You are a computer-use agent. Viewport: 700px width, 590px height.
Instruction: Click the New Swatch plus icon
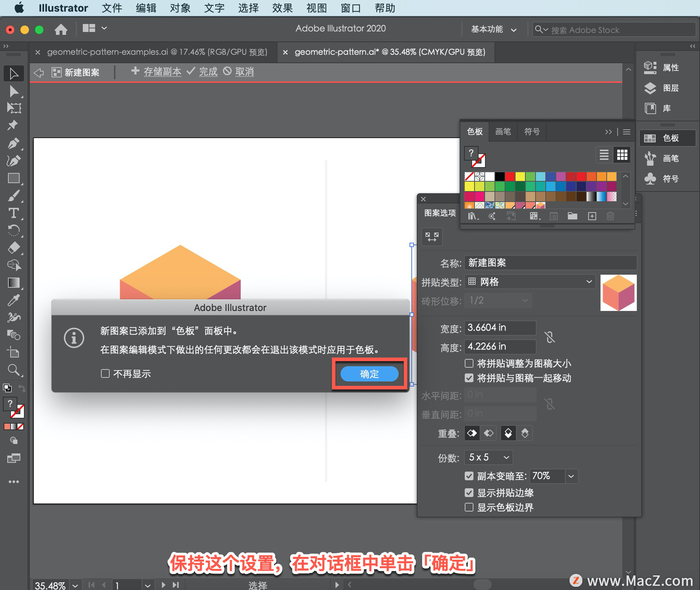pos(592,216)
